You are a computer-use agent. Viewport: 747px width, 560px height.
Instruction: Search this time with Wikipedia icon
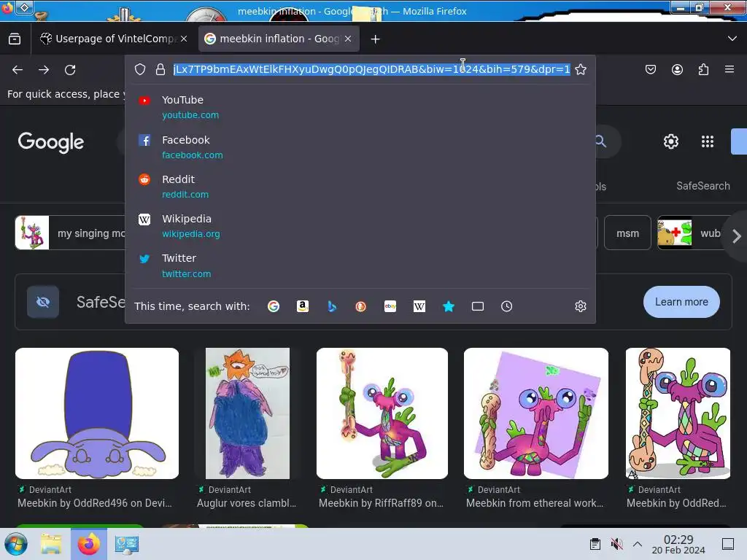(419, 306)
